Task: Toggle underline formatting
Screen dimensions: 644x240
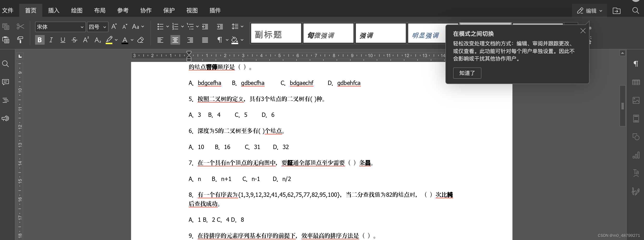Action: [63, 40]
